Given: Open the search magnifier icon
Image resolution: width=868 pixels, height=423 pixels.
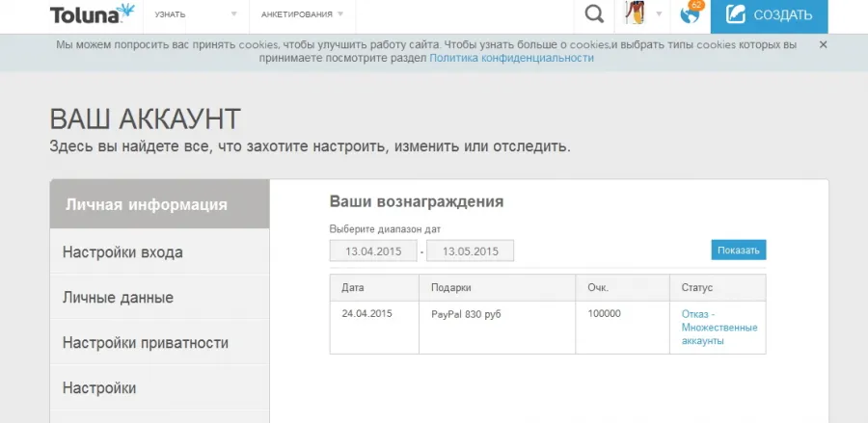Looking at the screenshot, I should tap(594, 13).
